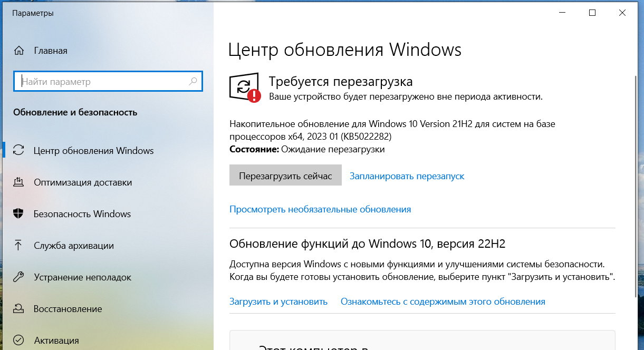The height and width of the screenshot is (350, 644).
Task: Click the Состояние: Ожидание перезагрузки line
Action: (307, 149)
